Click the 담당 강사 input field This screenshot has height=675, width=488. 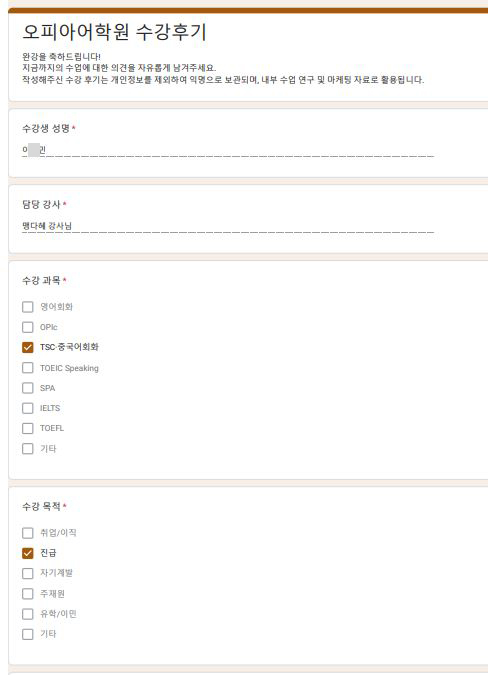coord(228,226)
